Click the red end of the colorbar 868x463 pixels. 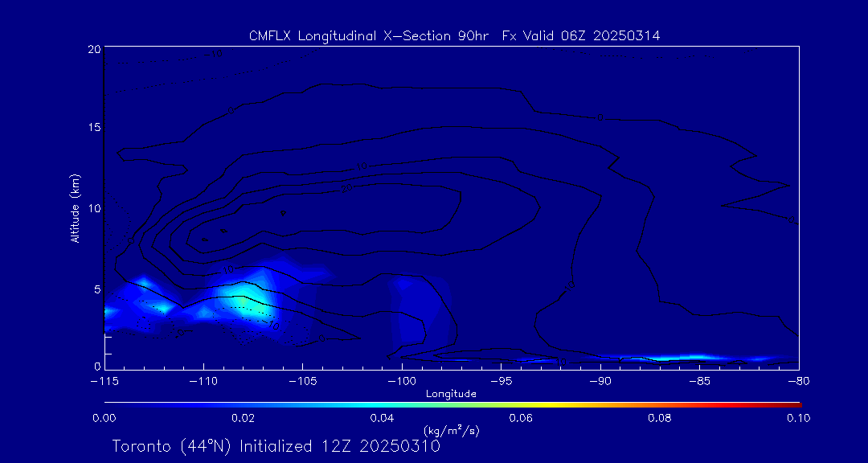tap(789, 405)
